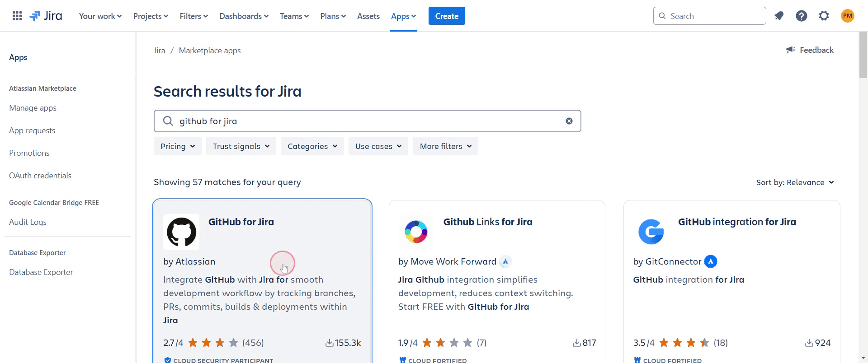Open the notifications bell icon
This screenshot has width=868, height=363.
coord(778,16)
